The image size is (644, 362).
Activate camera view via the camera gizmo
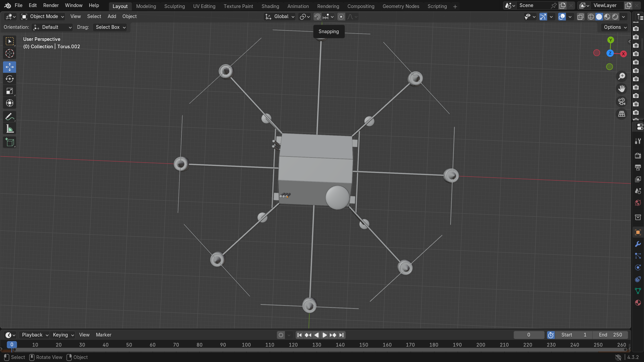tap(622, 101)
